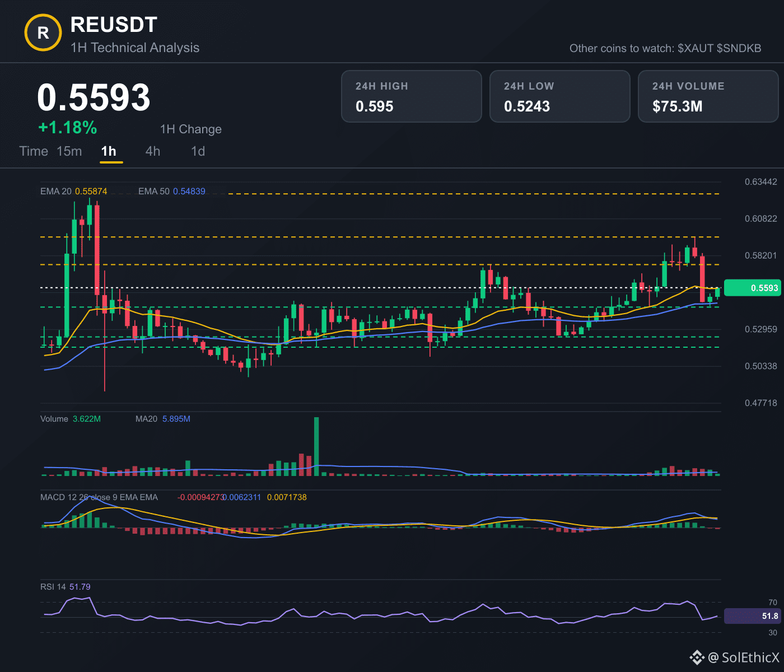Click the 0.58201 price axis label
Image resolution: width=784 pixels, height=672 pixels.
(760, 256)
